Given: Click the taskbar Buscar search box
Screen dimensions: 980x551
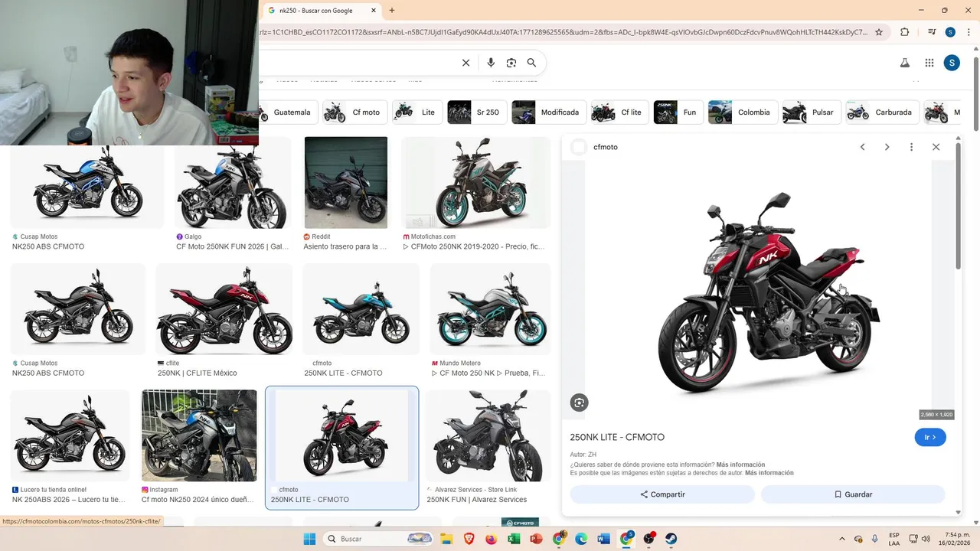Looking at the screenshot, I should tap(378, 539).
